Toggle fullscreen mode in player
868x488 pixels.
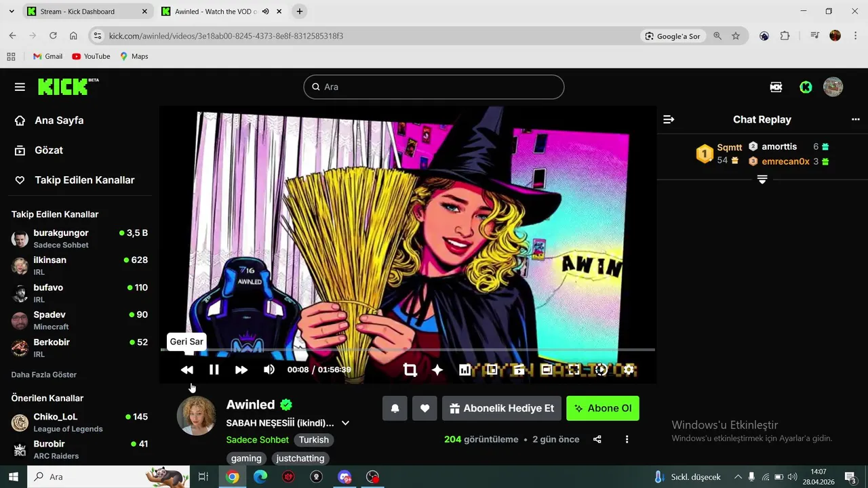pos(574,369)
